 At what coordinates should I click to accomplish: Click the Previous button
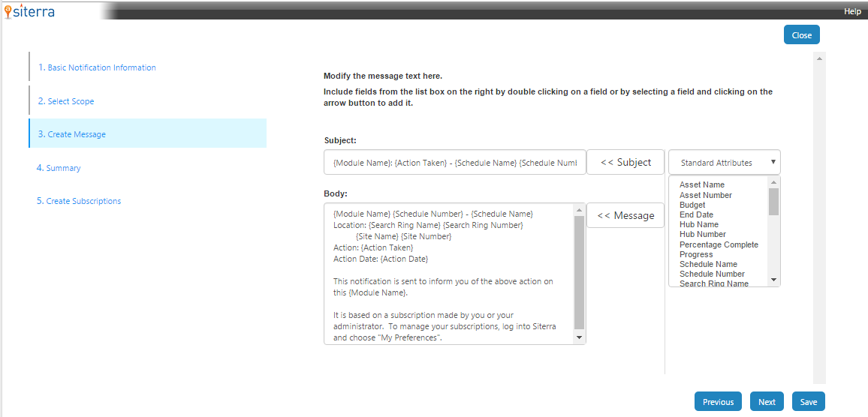coord(718,402)
